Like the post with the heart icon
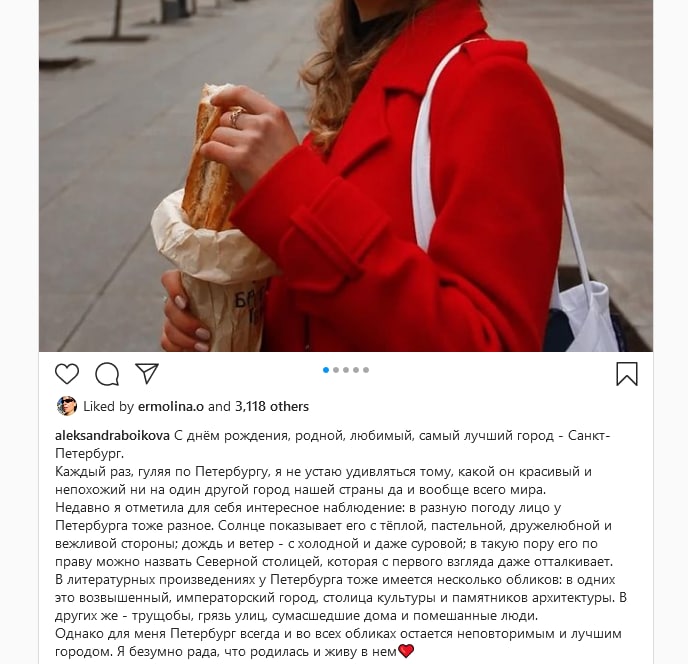Image resolution: width=688 pixels, height=664 pixels. [x=67, y=374]
